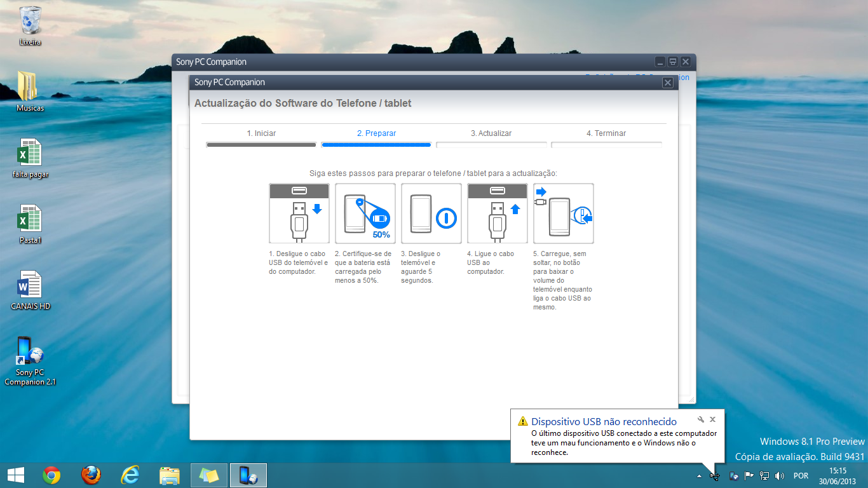This screenshot has width=868, height=488.
Task: Click the connect USB to computer illustration
Action: pyautogui.click(x=498, y=213)
